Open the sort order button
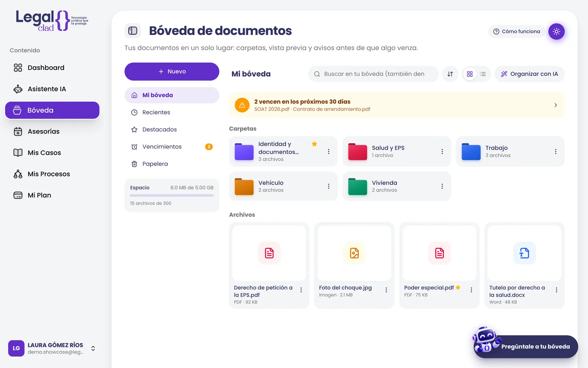Screen dimensions: 588x368 pyautogui.click(x=450, y=74)
